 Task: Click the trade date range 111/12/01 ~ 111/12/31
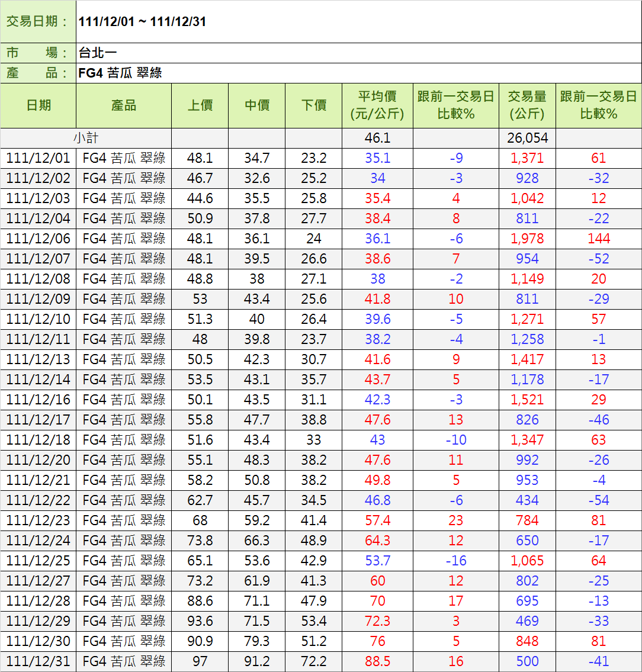point(142,22)
